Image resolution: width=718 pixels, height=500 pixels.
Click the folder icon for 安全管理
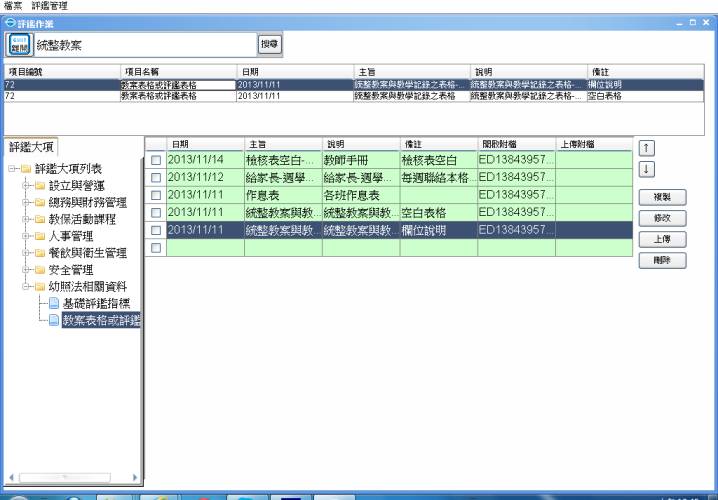[x=40, y=270]
